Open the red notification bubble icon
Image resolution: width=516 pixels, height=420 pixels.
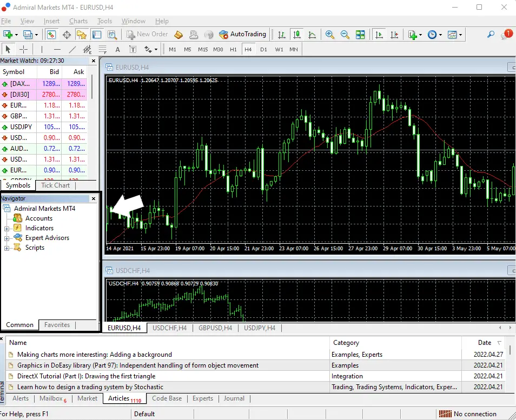click(506, 34)
